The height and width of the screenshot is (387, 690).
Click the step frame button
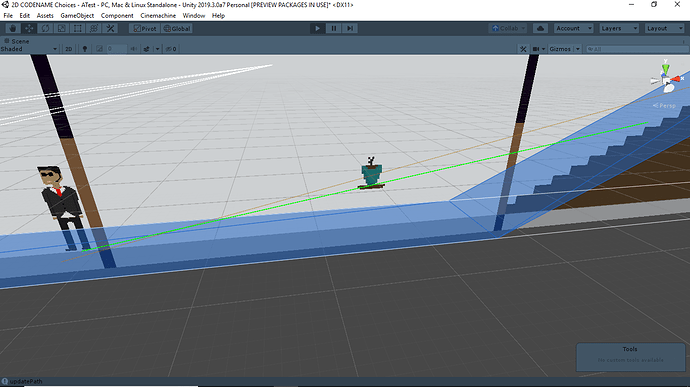(x=350, y=28)
